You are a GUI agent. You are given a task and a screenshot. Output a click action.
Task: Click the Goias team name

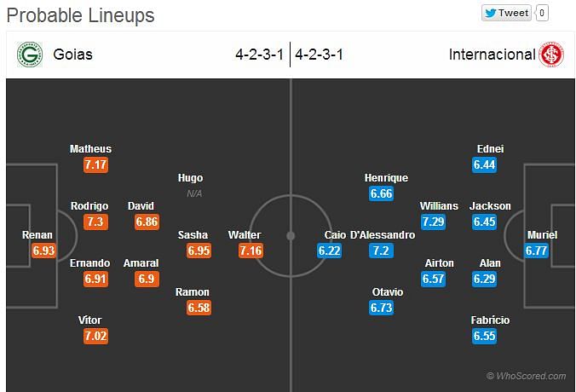click(x=72, y=55)
